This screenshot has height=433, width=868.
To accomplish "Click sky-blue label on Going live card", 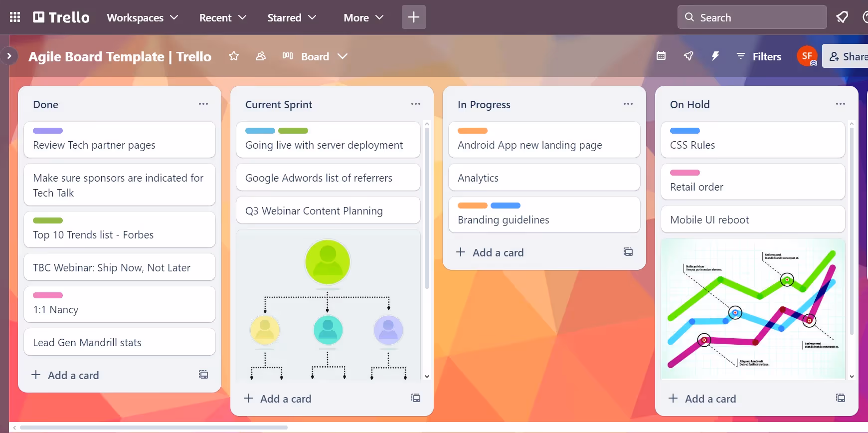I will (260, 131).
